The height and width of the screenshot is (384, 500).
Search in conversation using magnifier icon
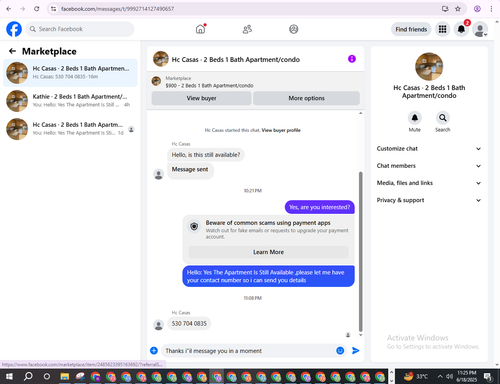click(x=443, y=118)
